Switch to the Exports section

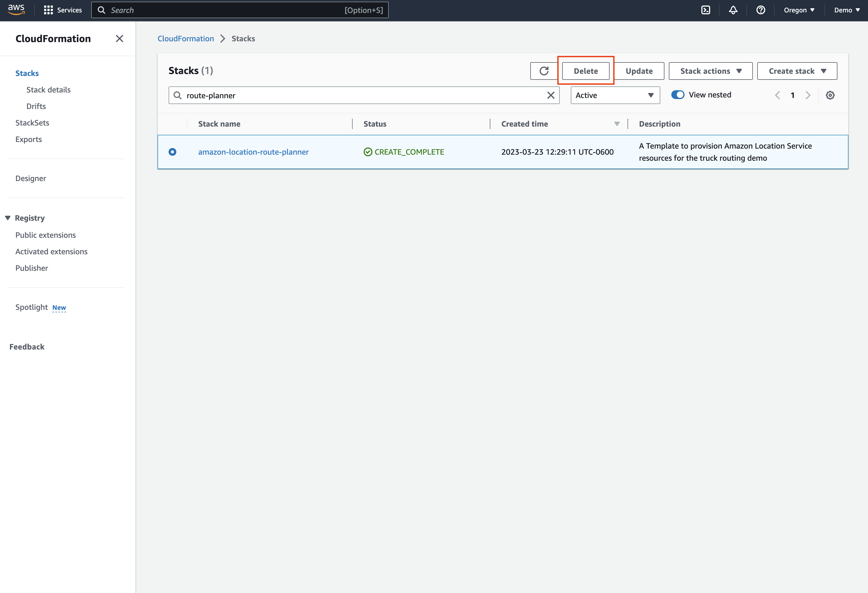click(x=28, y=139)
